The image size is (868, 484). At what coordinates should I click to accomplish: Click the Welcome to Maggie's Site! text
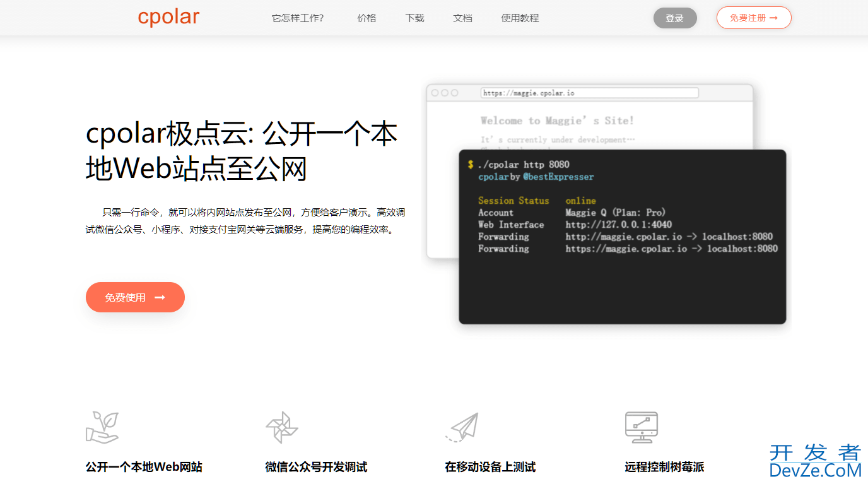pyautogui.click(x=557, y=121)
